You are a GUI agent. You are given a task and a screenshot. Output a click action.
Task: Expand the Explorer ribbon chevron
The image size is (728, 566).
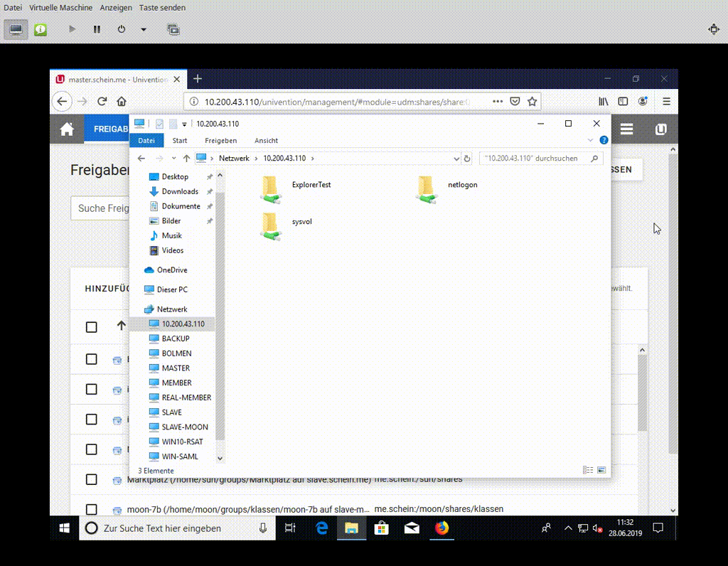[x=590, y=141]
